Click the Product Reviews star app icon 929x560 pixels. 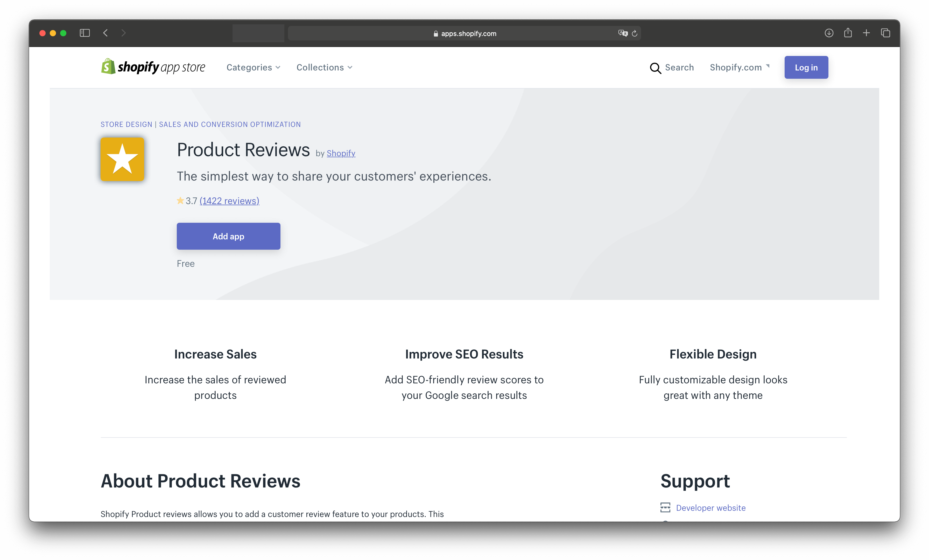tap(122, 159)
